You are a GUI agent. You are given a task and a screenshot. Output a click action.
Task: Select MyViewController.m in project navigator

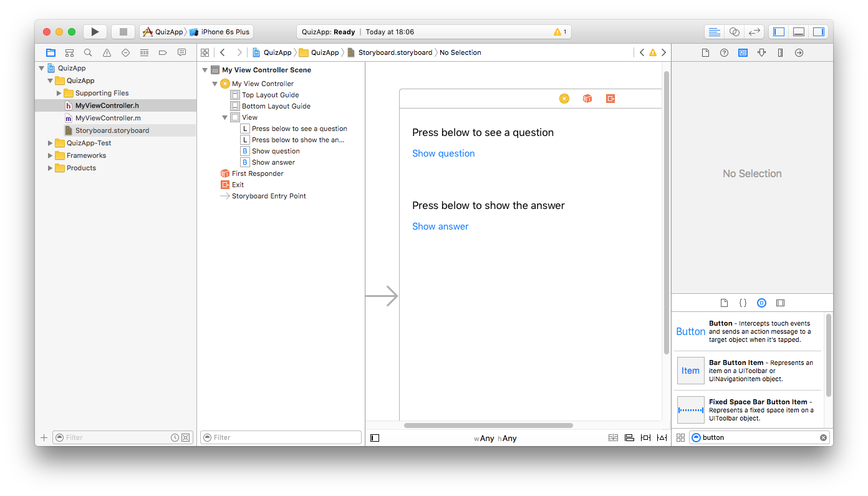tap(107, 118)
